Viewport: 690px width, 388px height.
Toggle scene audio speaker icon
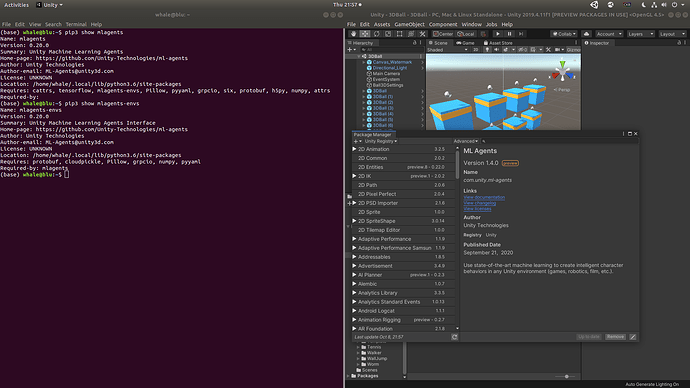tap(496, 50)
